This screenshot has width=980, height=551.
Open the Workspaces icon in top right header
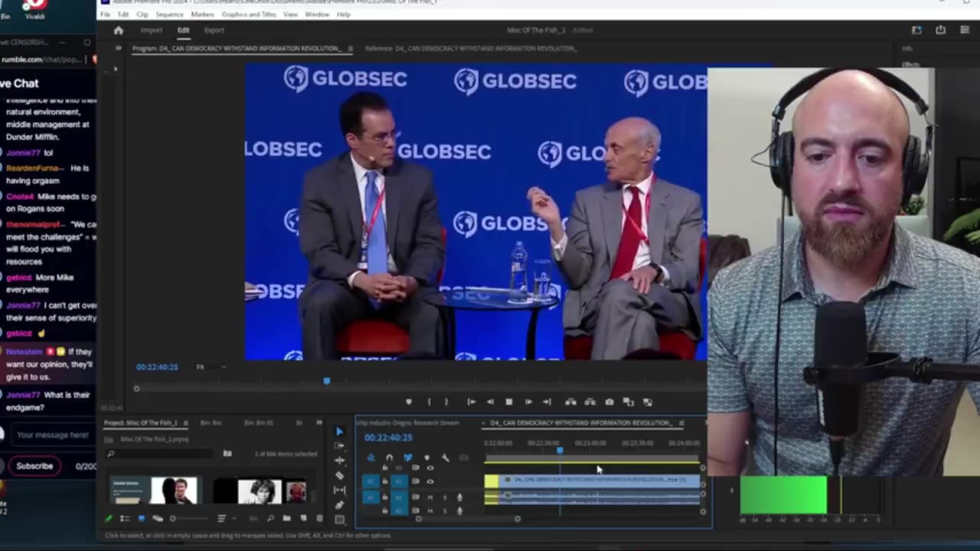coord(916,30)
